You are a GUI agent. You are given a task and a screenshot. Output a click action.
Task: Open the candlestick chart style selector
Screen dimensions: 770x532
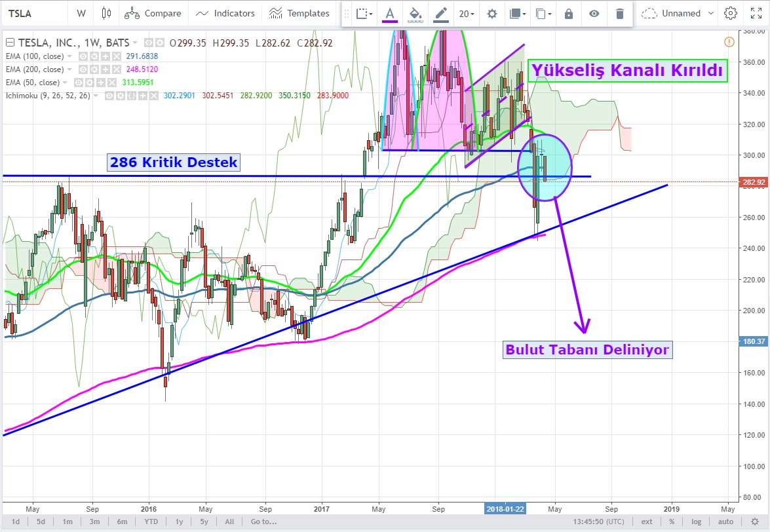[107, 13]
